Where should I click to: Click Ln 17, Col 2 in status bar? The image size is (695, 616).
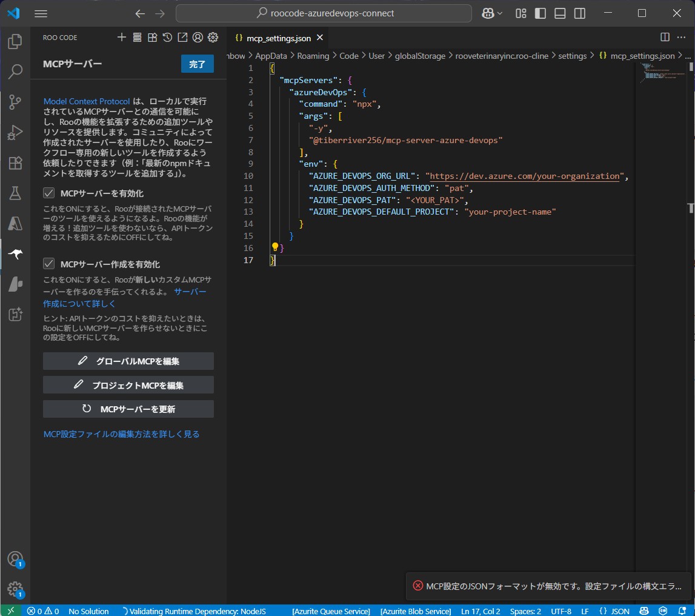coord(481,611)
